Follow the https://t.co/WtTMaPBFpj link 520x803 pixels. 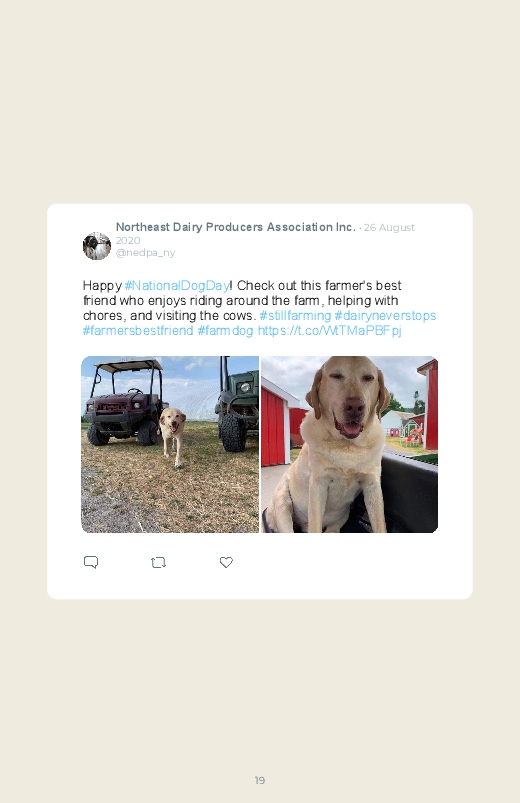click(x=329, y=330)
